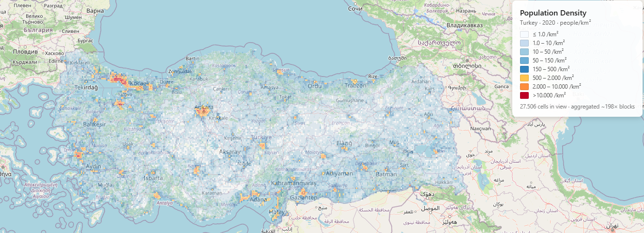Click the Ankara label on the map

[204, 107]
